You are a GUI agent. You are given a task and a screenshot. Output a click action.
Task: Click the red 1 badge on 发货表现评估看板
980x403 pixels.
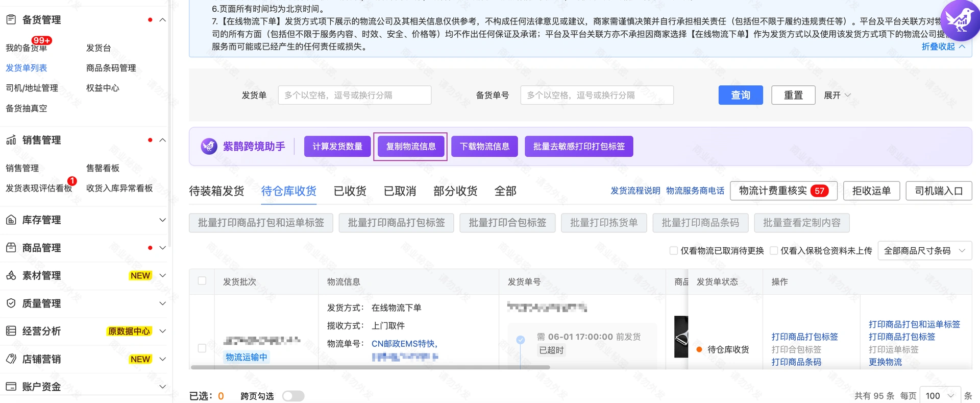coord(72,181)
